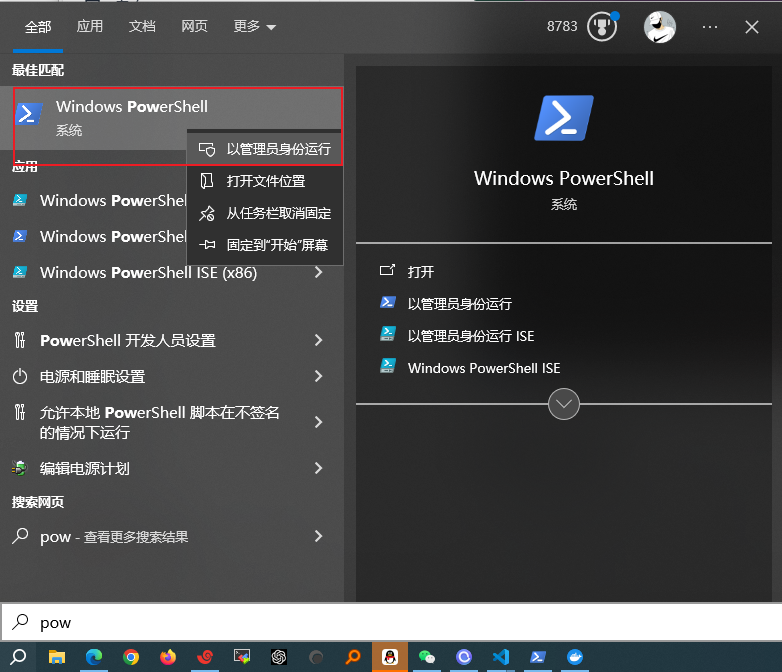Expand arrow for 电源和睡眠设置
The image size is (782, 672).
[319, 376]
